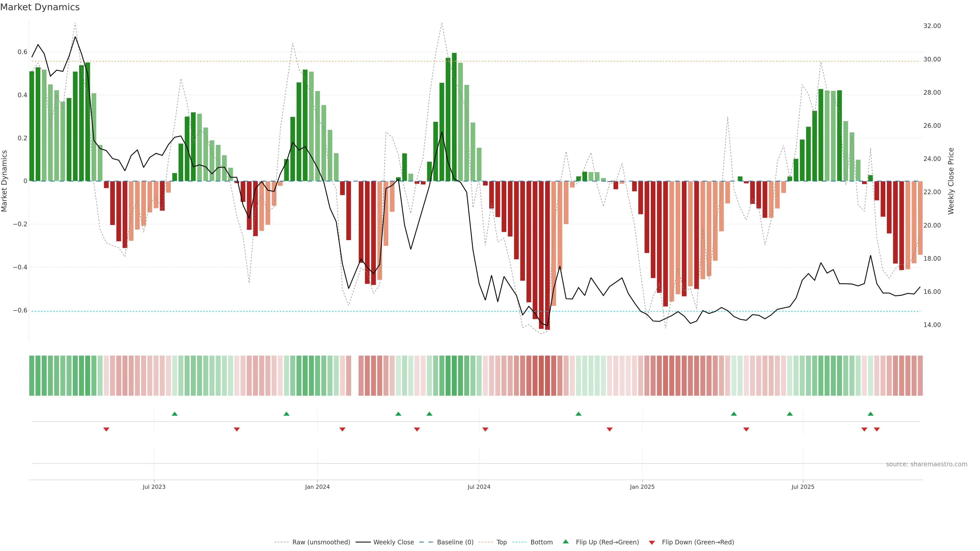
Task: Click the Jul 2025 x-axis label
Action: coord(803,487)
